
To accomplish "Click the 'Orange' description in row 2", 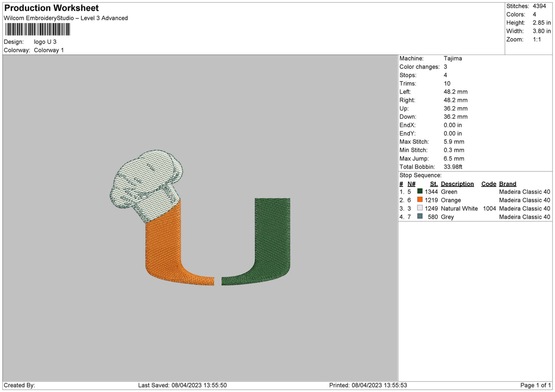I will pyautogui.click(x=451, y=200).
